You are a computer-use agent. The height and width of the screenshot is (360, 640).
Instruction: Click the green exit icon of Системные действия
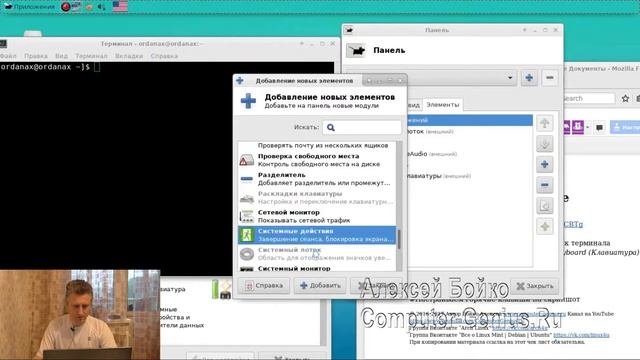(247, 235)
